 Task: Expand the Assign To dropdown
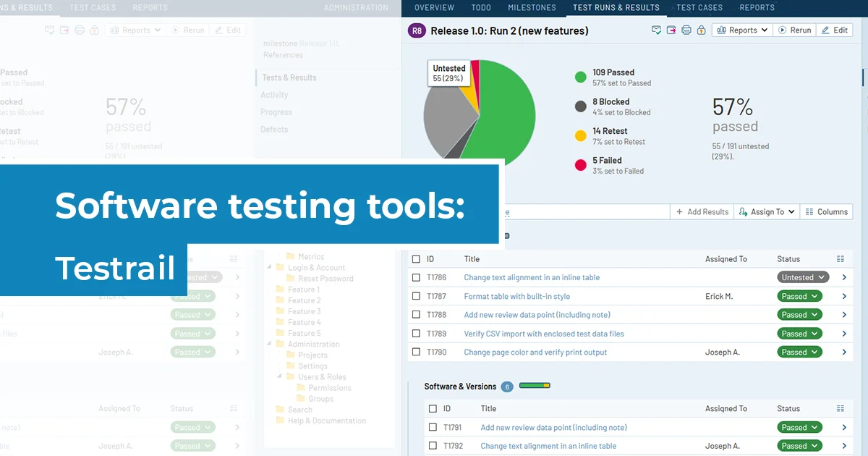pos(766,212)
